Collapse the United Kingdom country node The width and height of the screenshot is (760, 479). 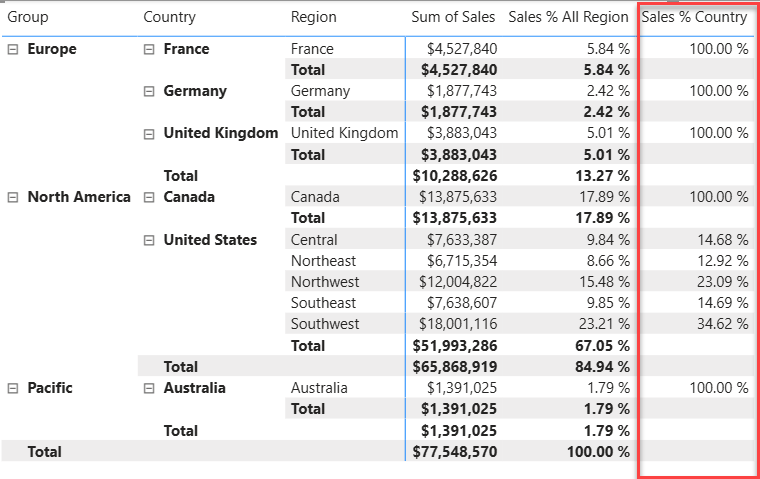tap(149, 133)
